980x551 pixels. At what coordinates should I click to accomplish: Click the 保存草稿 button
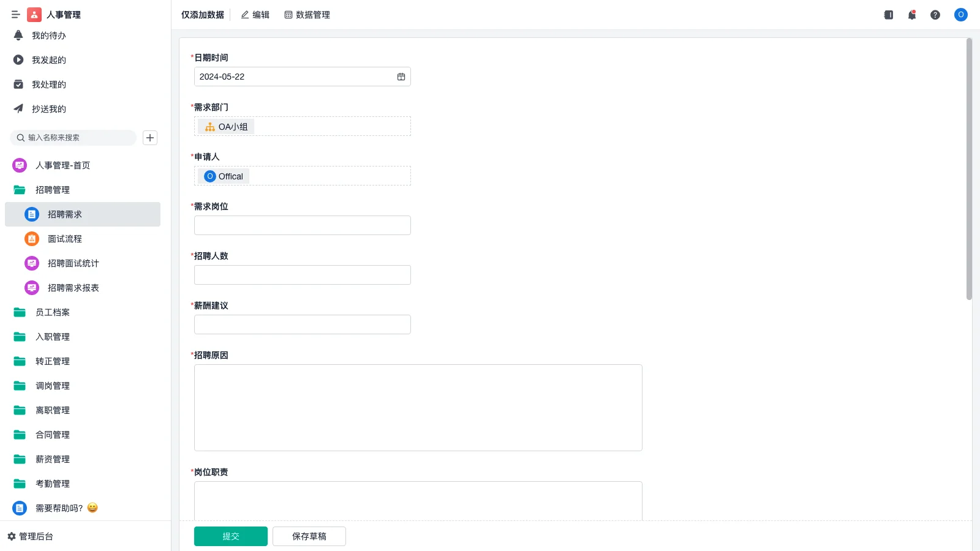[x=309, y=536]
